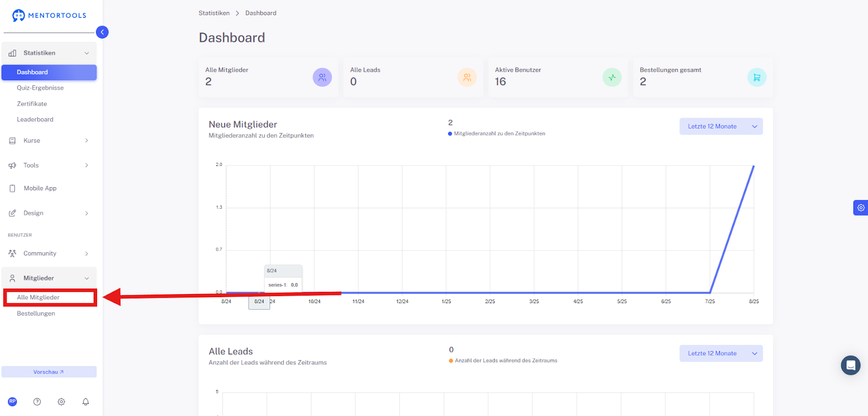Open notifications bell icon
Image resolution: width=868 pixels, height=416 pixels.
(86, 402)
